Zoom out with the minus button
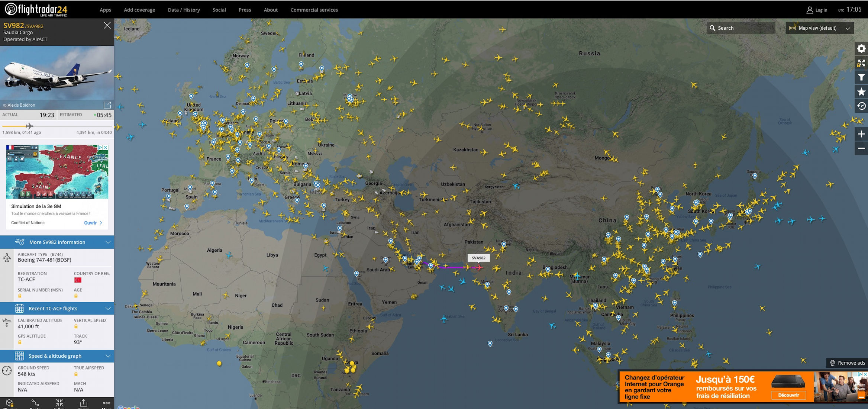This screenshot has height=409, width=868. coord(861,148)
